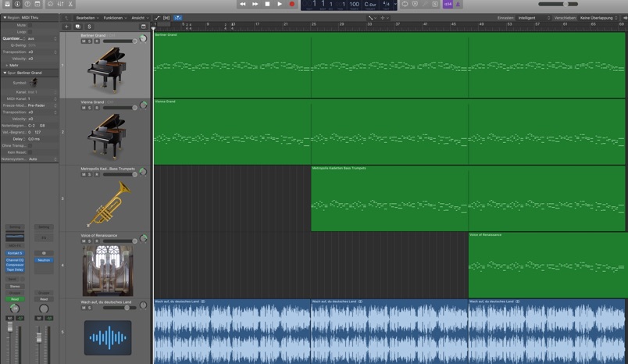Click the Tape Delay plug-in slot
The width and height of the screenshot is (628, 364).
click(x=15, y=269)
